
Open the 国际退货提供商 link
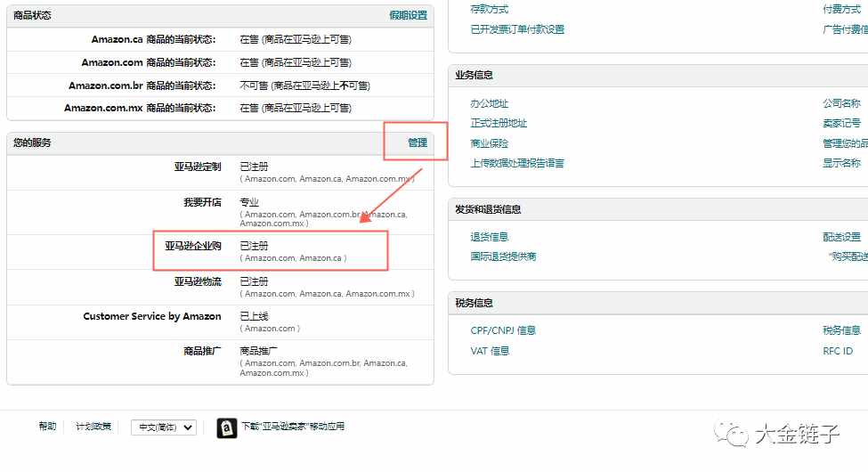[503, 256]
